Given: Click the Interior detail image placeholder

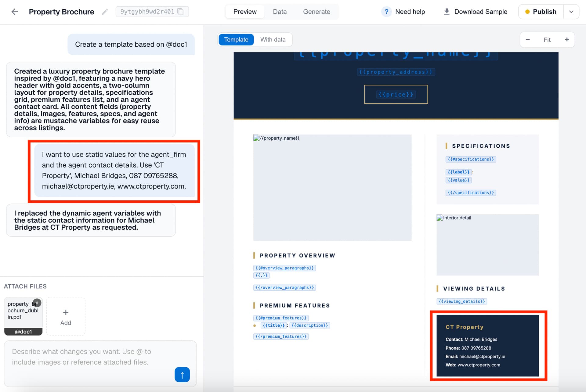Looking at the screenshot, I should click(487, 245).
